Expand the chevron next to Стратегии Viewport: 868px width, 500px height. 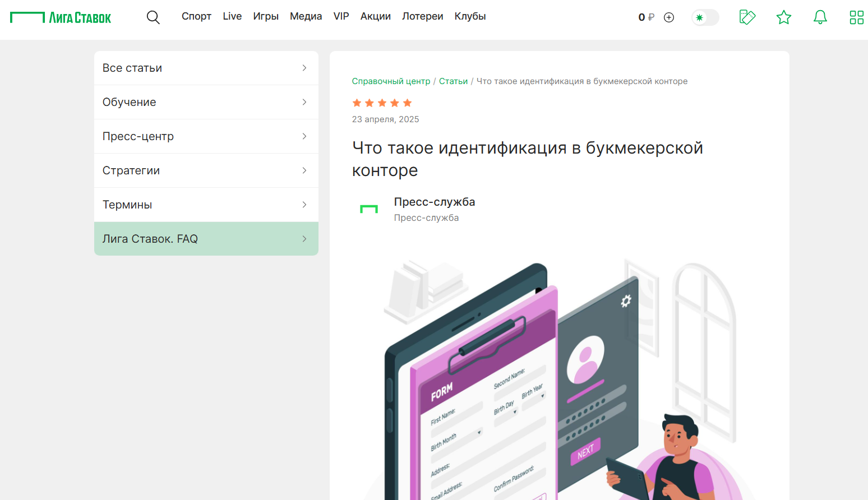tap(304, 170)
